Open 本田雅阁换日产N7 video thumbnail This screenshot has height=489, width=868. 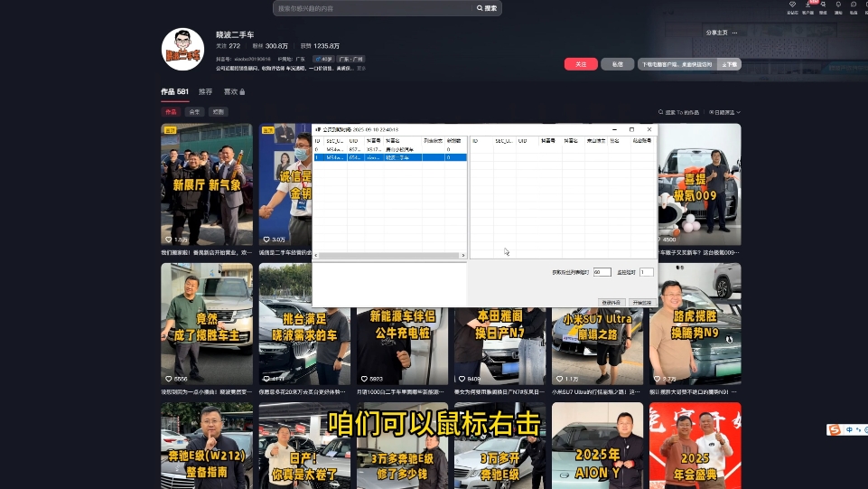pyautogui.click(x=499, y=346)
